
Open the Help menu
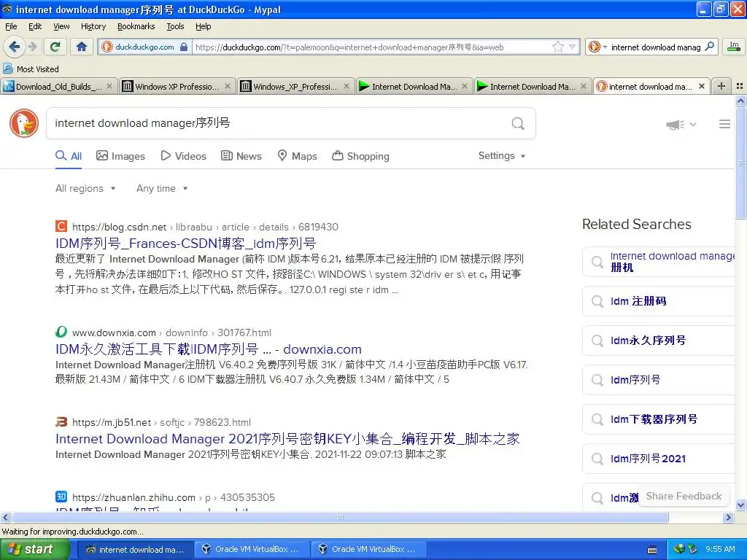click(203, 26)
